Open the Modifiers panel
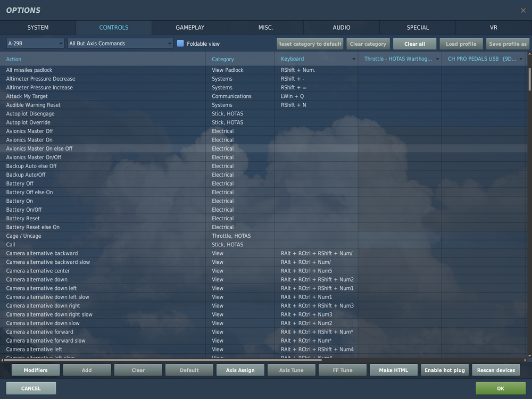 (36, 370)
